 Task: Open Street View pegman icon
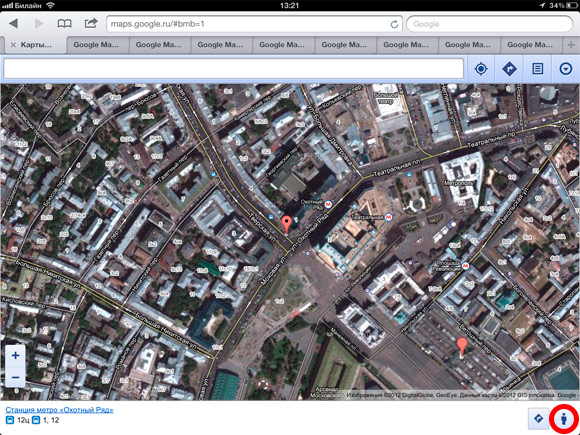click(x=564, y=419)
